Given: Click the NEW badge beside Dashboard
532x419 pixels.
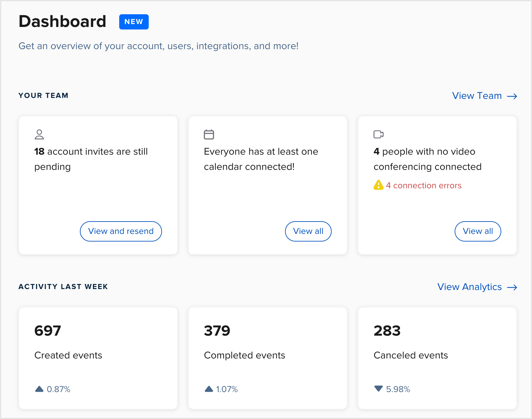Looking at the screenshot, I should pos(133,22).
